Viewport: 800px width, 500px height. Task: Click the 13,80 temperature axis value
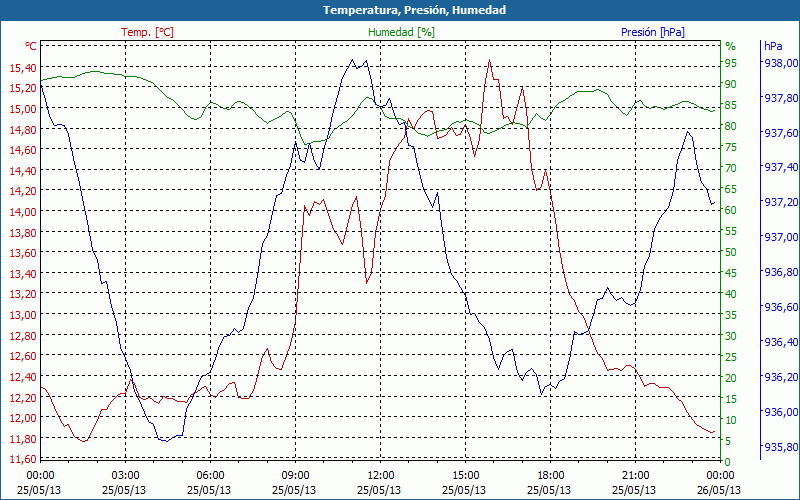(23, 232)
